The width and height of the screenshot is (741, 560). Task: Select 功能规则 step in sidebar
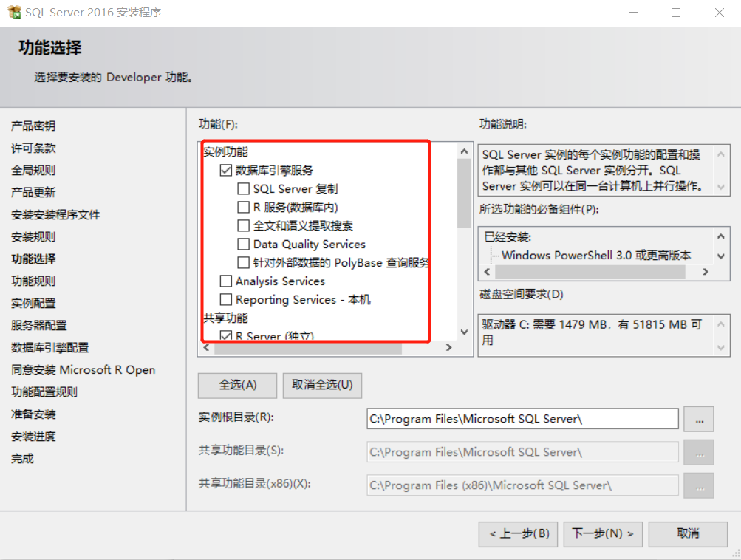coord(33,281)
